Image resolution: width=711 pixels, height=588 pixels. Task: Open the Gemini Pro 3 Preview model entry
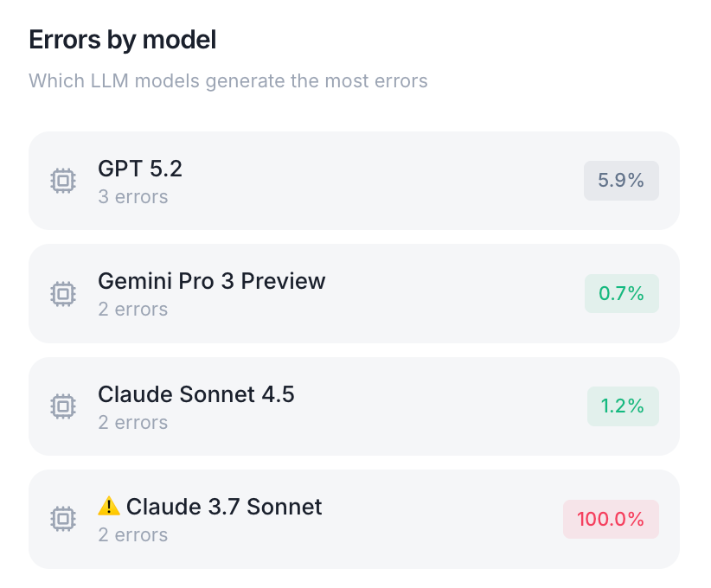pos(211,281)
